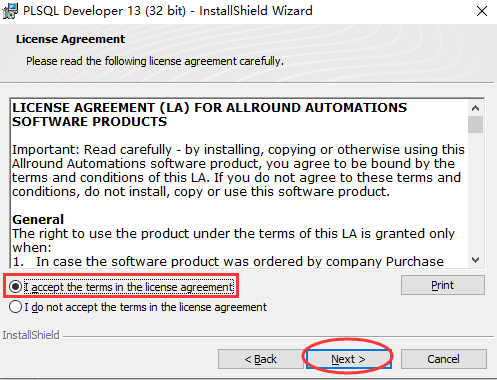Screen dimensions: 497x380
Task: Close the InstallShield Wizard window
Action: (482, 11)
